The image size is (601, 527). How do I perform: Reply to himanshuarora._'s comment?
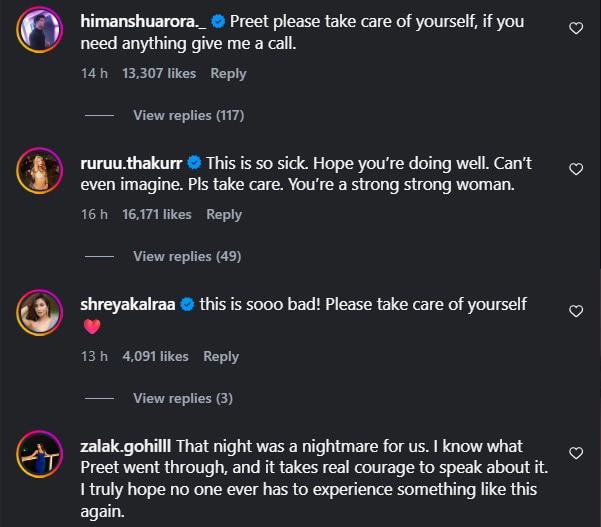tap(228, 73)
